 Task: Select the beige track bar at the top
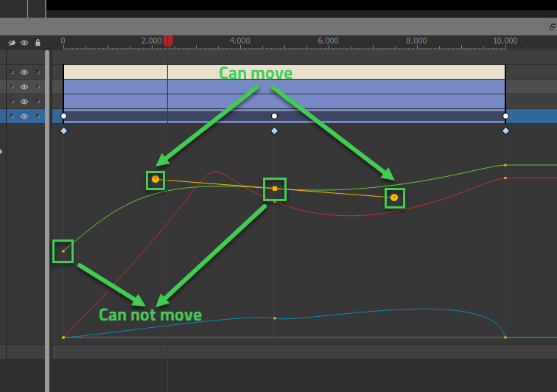pos(332,71)
